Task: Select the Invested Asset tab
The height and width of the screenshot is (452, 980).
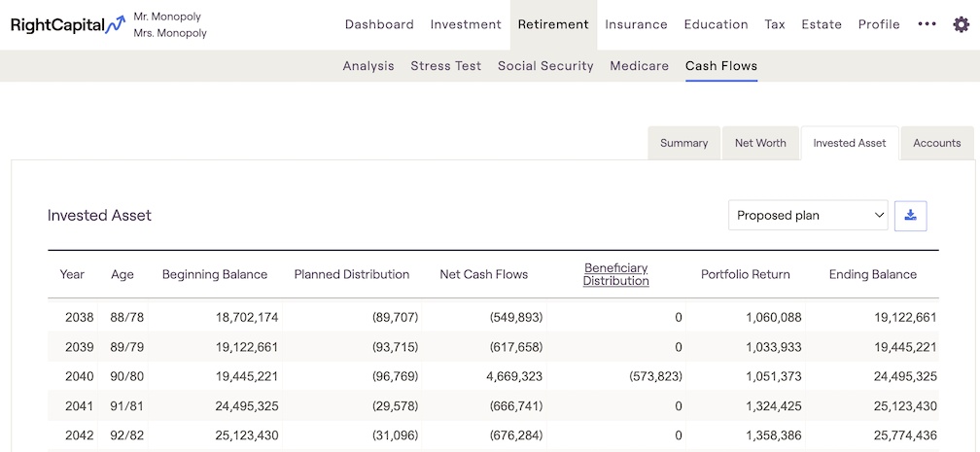Action: (850, 143)
